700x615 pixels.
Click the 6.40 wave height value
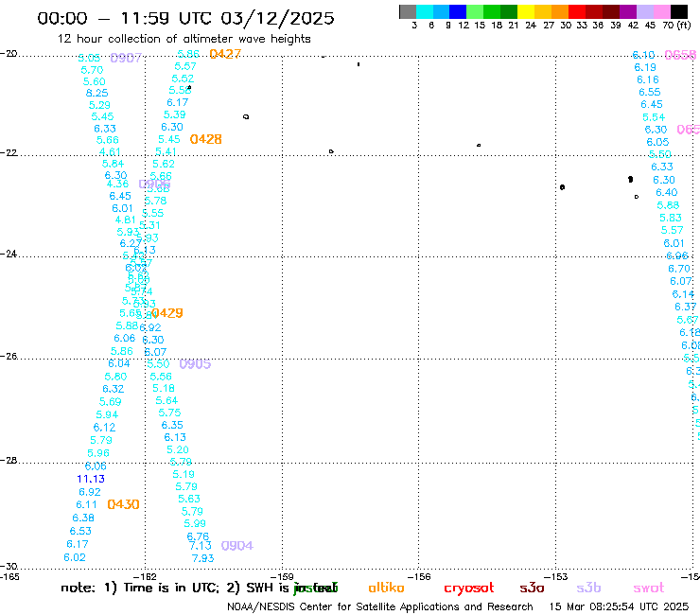[x=667, y=192]
